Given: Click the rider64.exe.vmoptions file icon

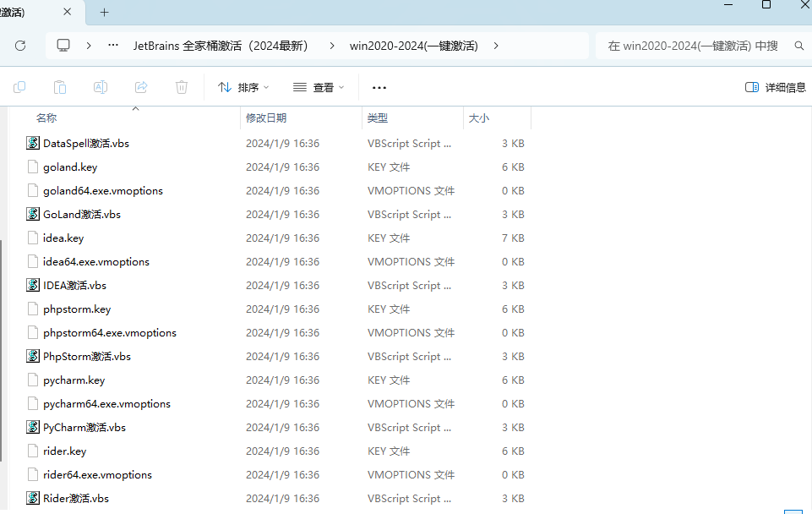Looking at the screenshot, I should pyautogui.click(x=33, y=474).
